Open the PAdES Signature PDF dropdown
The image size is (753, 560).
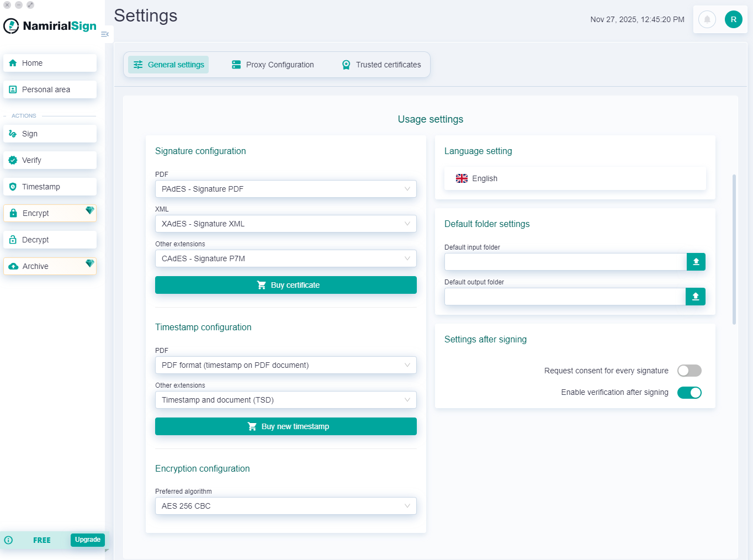tap(285, 189)
